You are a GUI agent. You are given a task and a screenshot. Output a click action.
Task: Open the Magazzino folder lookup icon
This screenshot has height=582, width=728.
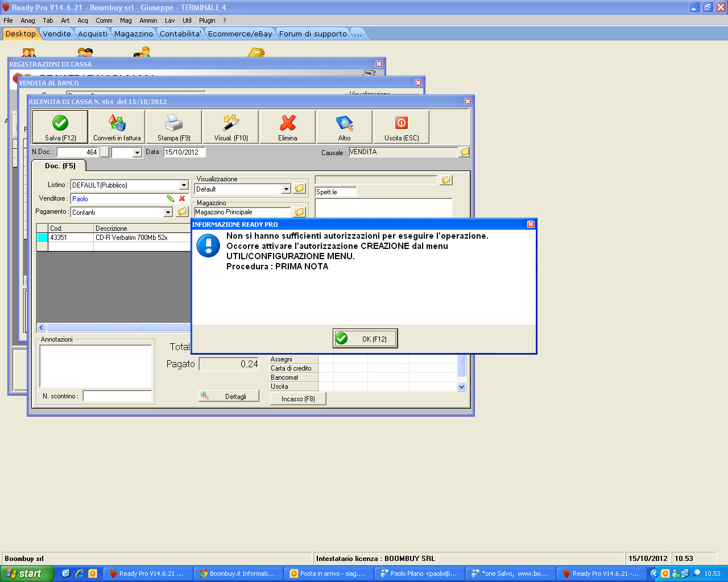[300, 212]
